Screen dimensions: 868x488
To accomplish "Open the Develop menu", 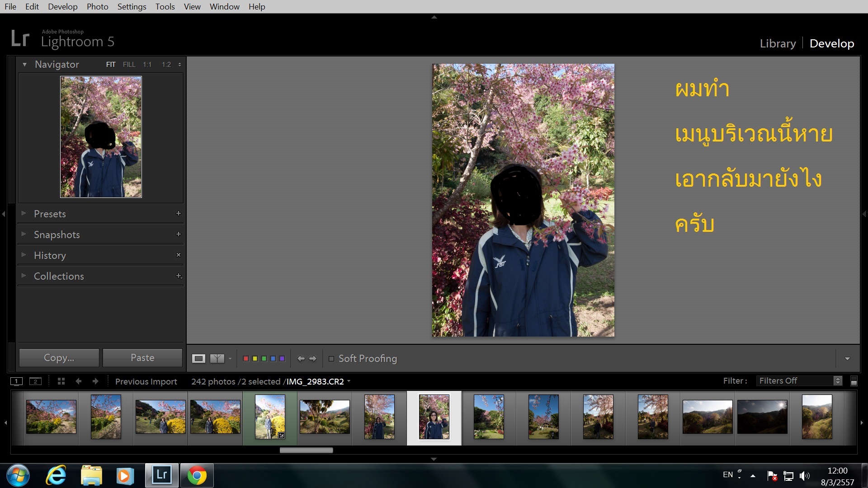I will coord(62,7).
